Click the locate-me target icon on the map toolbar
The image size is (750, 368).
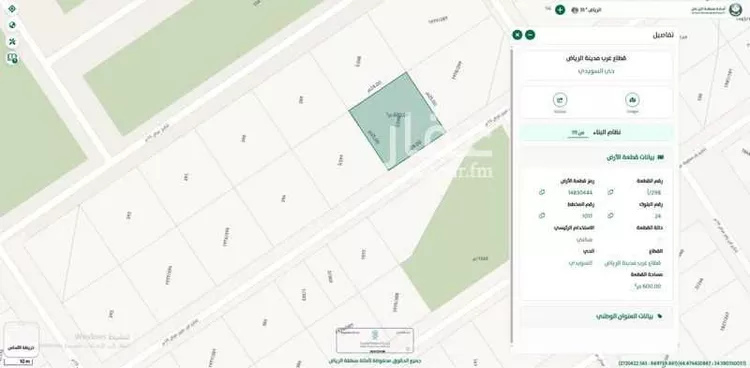[x=12, y=9]
